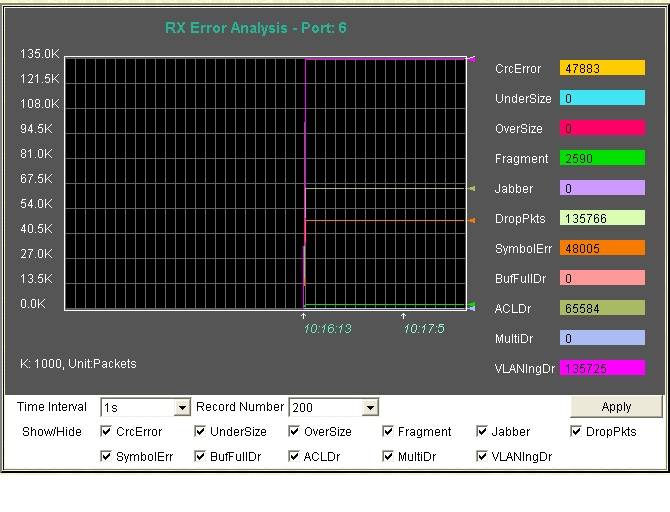Toggle the UnderSize checkbox
This screenshot has height=512, width=670.
point(200,432)
